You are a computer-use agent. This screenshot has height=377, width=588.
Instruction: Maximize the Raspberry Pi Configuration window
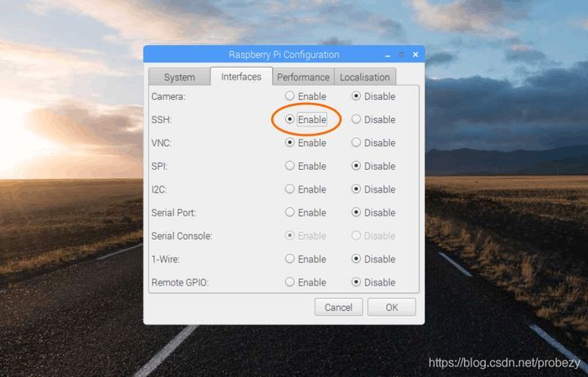tap(402, 55)
